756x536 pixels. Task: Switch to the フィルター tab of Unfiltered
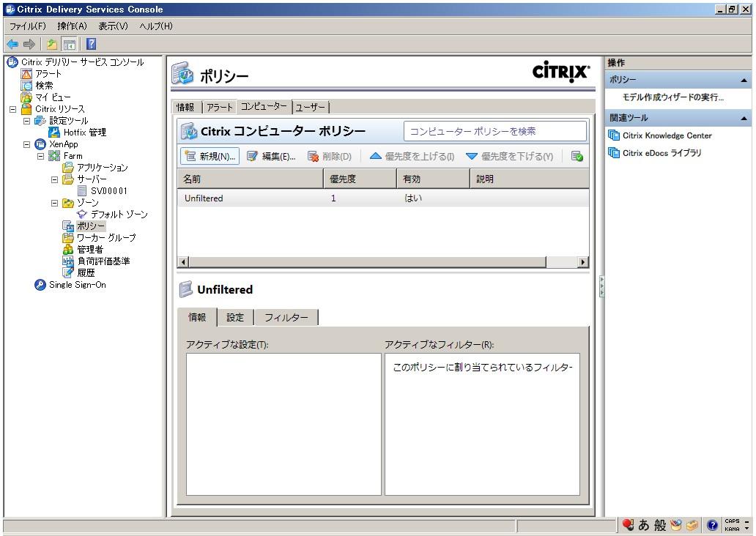[x=286, y=318]
